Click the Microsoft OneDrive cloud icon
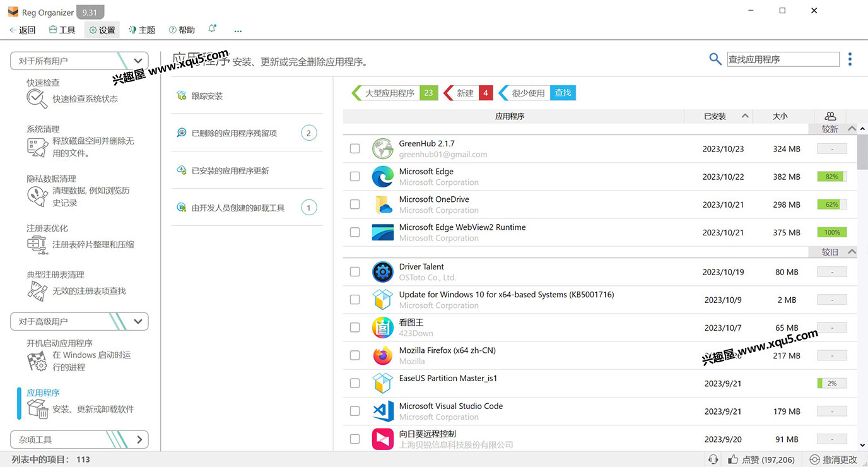Image resolution: width=868 pixels, height=467 pixels. coord(383,204)
